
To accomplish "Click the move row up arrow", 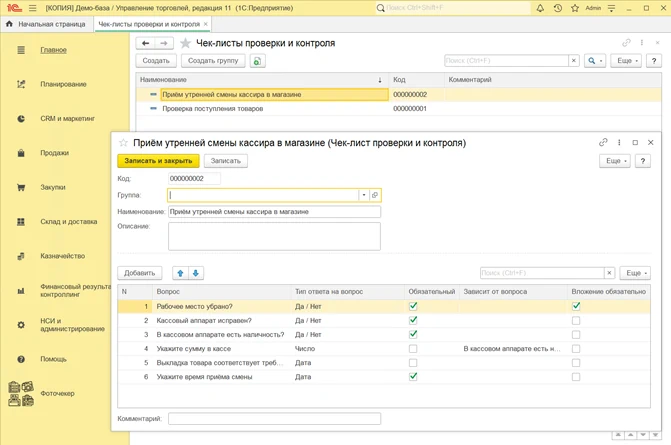I will pyautogui.click(x=181, y=273).
